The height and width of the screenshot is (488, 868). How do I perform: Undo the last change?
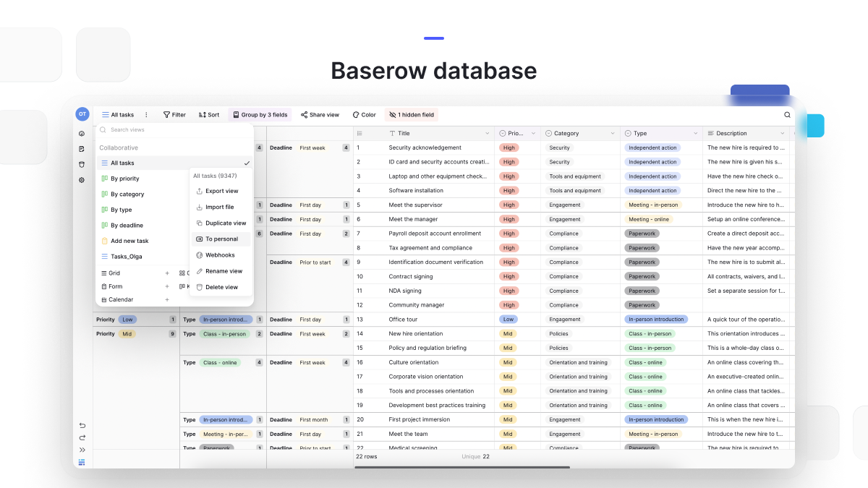[x=82, y=426]
